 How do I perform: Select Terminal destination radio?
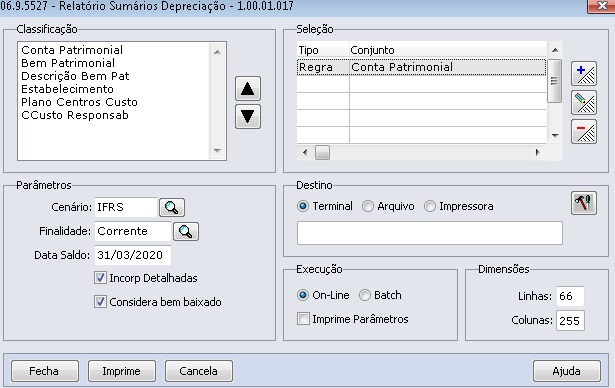point(303,206)
